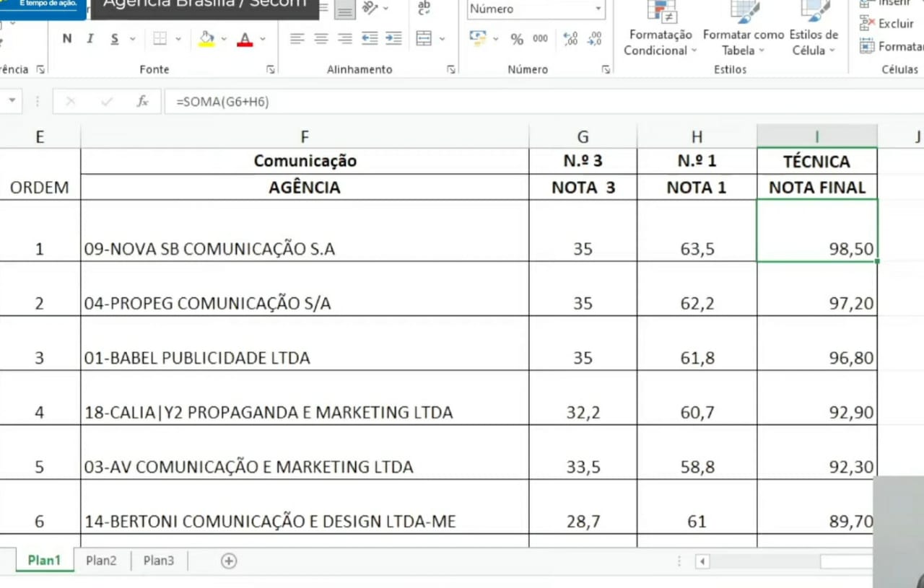Click Excluir cells button
924x588 pixels.
888,24
